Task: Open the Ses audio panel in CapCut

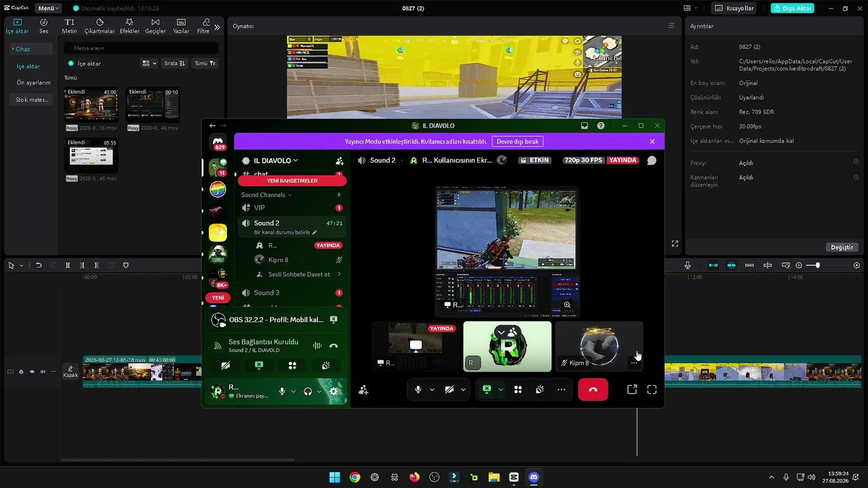Action: point(43,26)
